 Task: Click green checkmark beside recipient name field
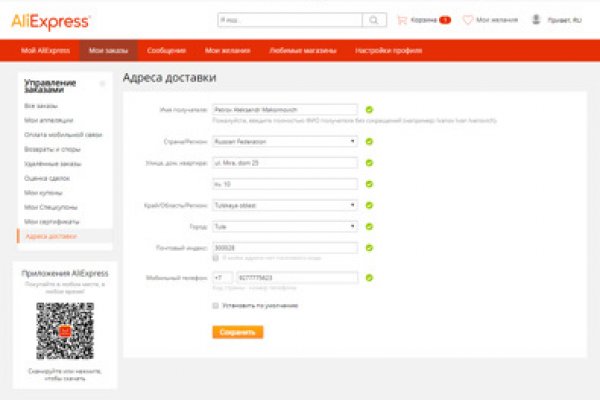pos(369,109)
